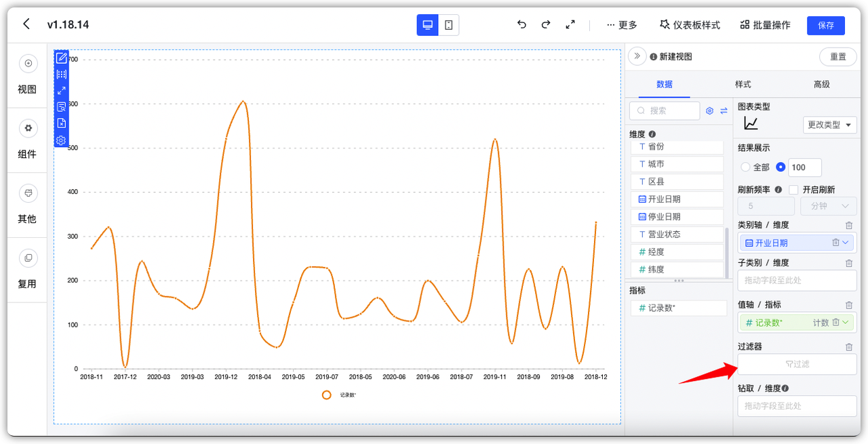Collapse the right panel with double chevron
This screenshot has width=868, height=444.
637,56
